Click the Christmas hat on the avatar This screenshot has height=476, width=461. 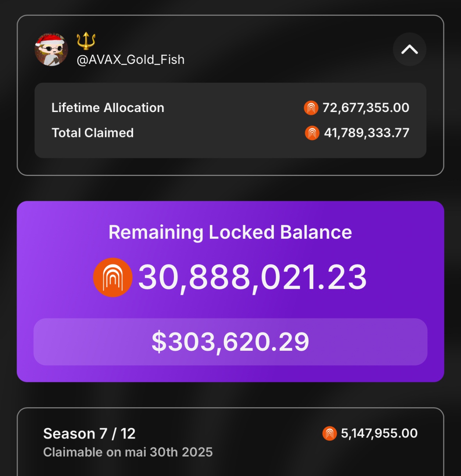click(x=50, y=39)
